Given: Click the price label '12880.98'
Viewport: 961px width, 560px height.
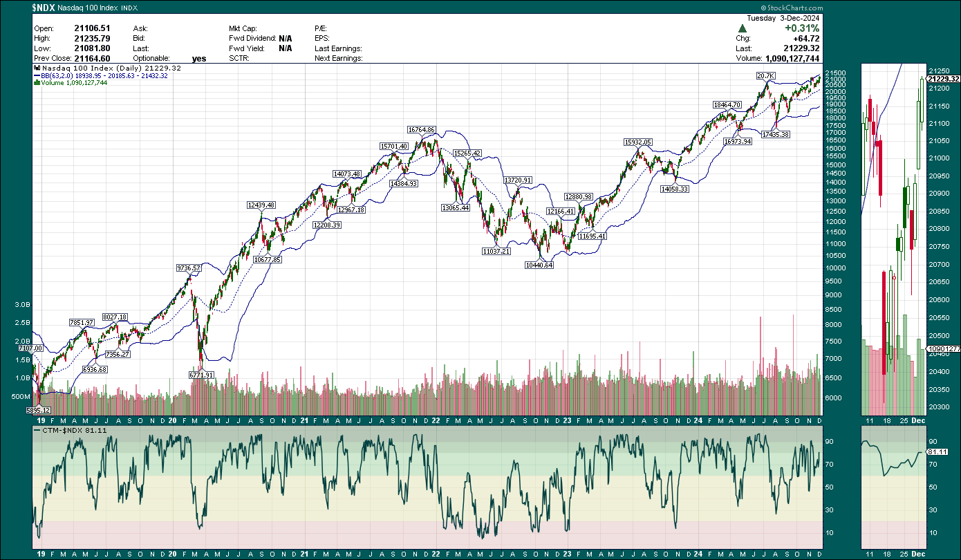Looking at the screenshot, I should [578, 196].
